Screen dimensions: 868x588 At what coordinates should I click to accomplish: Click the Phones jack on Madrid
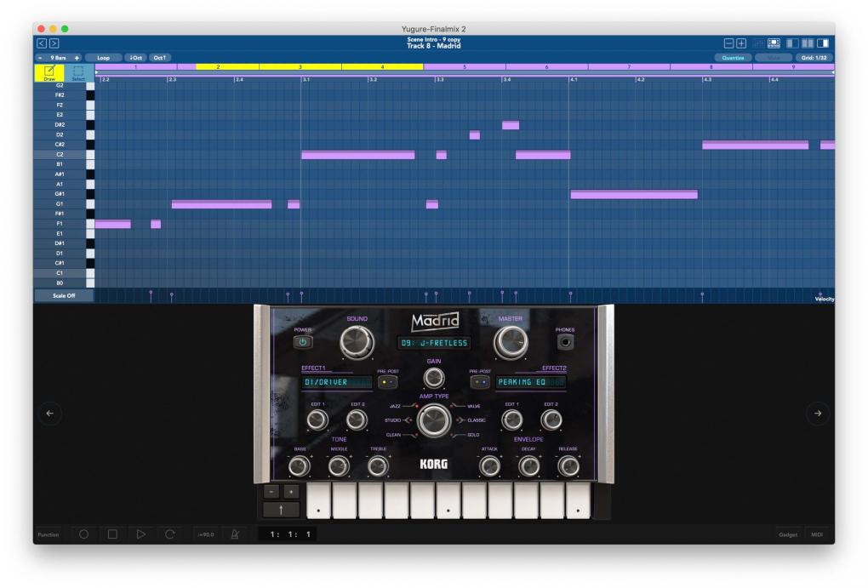click(x=565, y=342)
